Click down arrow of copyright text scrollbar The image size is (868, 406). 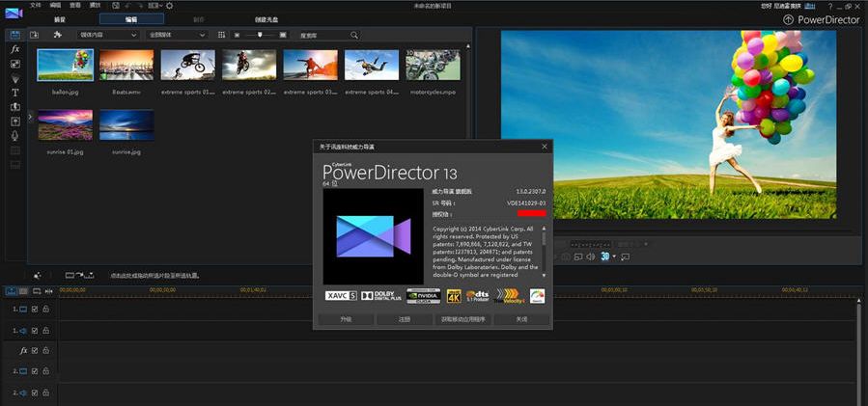pos(544,275)
